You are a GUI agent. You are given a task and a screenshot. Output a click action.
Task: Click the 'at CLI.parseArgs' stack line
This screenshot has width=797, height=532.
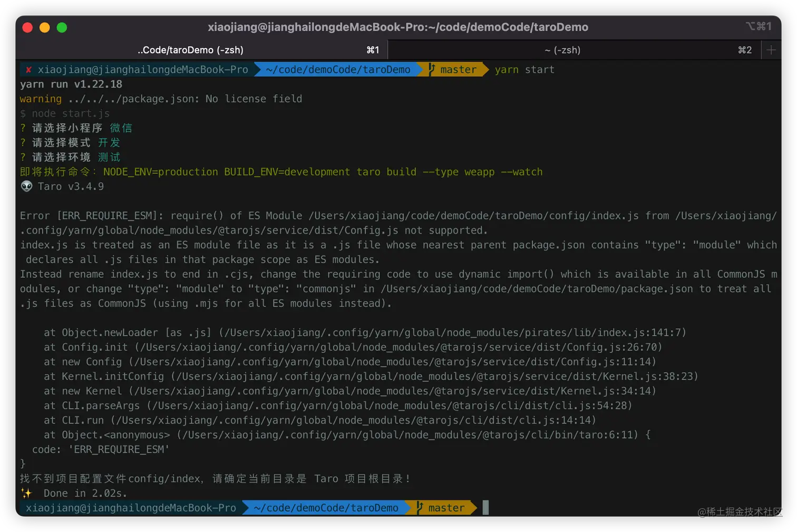(338, 405)
